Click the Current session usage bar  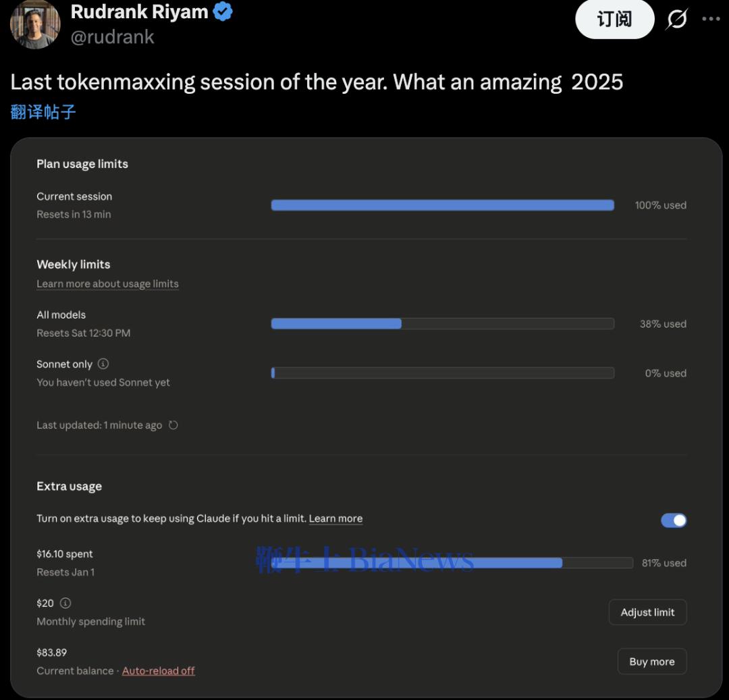click(442, 205)
